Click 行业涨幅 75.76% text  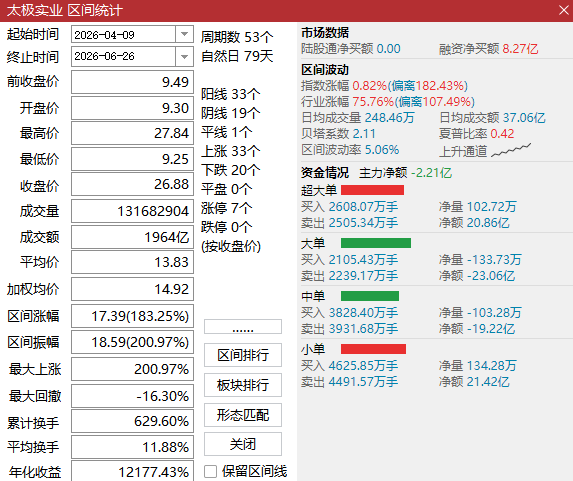tap(348, 102)
